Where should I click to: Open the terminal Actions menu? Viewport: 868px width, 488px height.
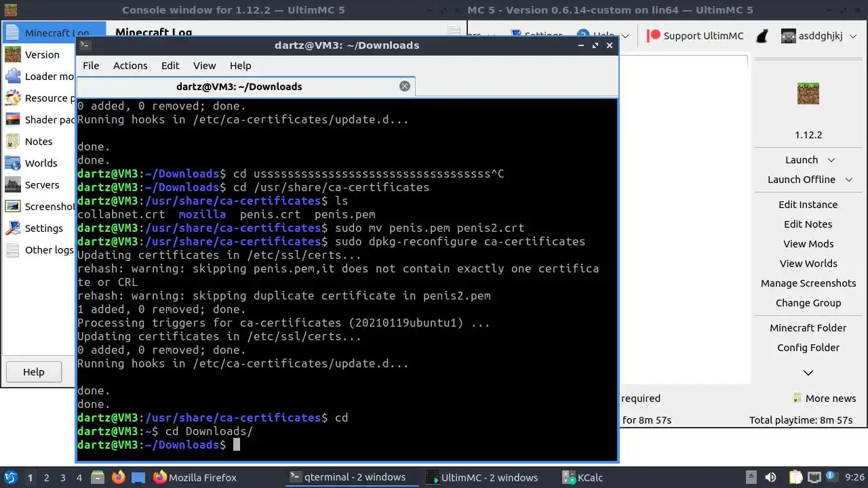(x=130, y=66)
